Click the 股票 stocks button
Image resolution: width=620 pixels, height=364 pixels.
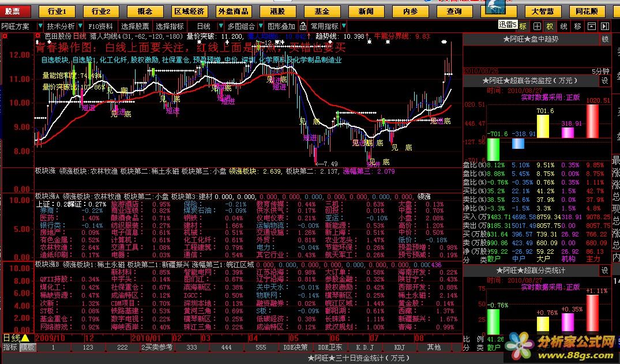coord(15,11)
